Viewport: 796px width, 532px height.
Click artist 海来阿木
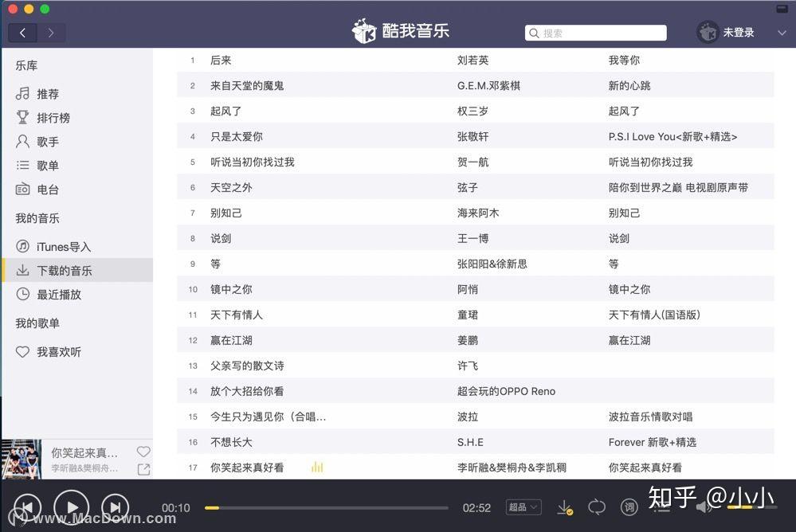[x=478, y=213]
